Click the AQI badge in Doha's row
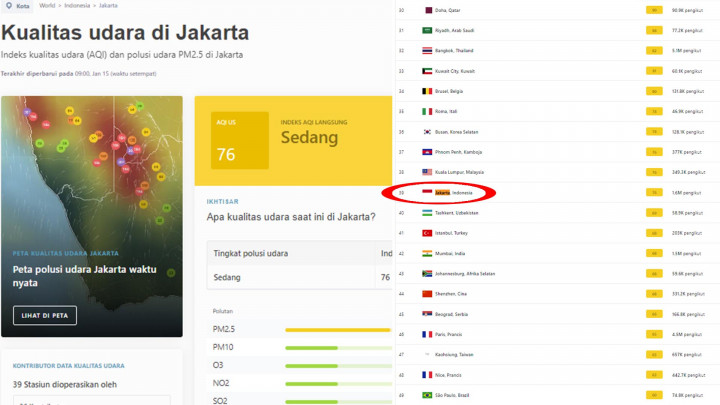This screenshot has height=405, width=720. pyautogui.click(x=654, y=10)
